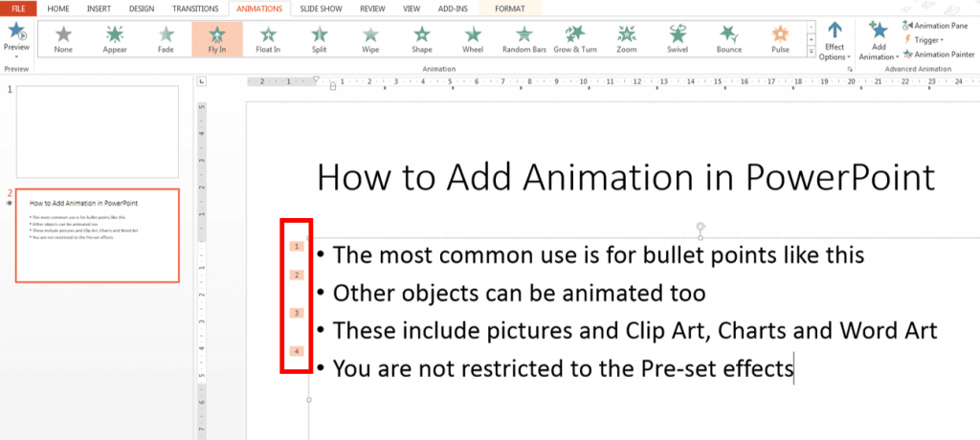980x440 pixels.
Task: Apply the Grow & Turn animation
Action: tap(575, 39)
